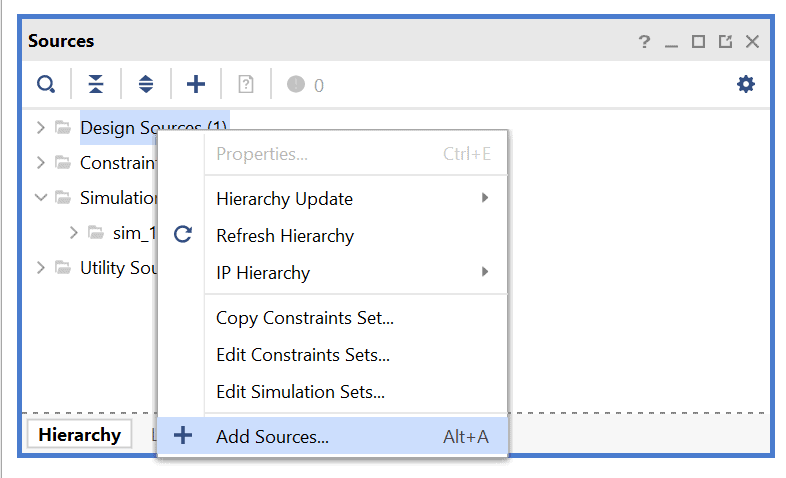Click the help question mark icon
The image size is (786, 478).
pyautogui.click(x=644, y=42)
